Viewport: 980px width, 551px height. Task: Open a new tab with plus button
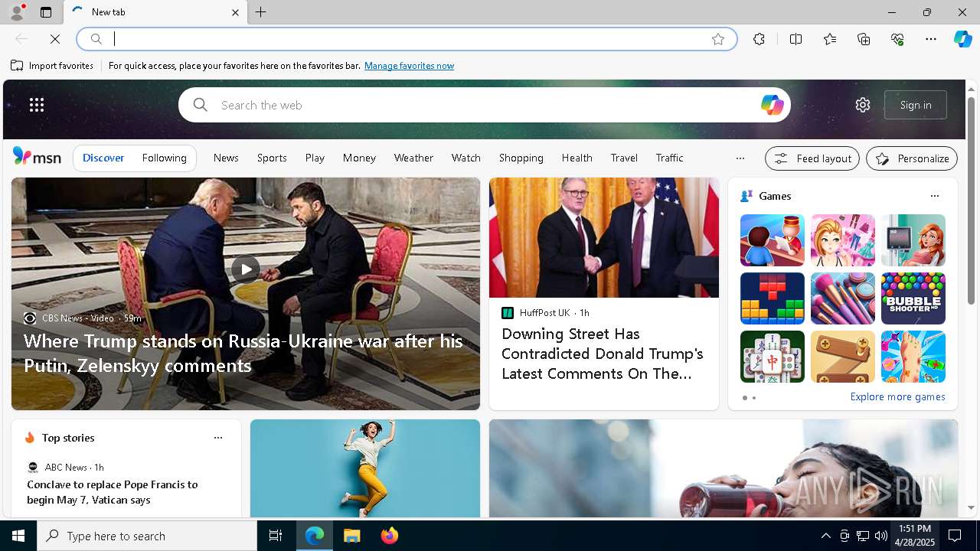coord(261,12)
